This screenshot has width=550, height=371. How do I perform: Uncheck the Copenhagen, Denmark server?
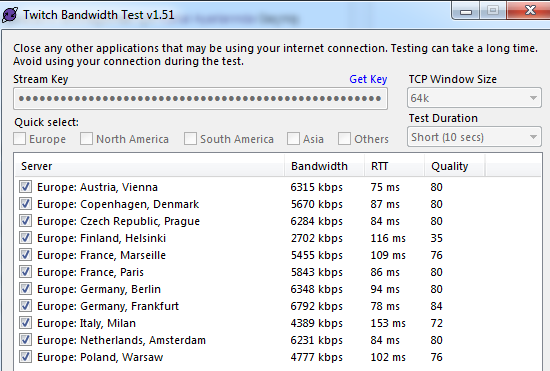pos(26,204)
